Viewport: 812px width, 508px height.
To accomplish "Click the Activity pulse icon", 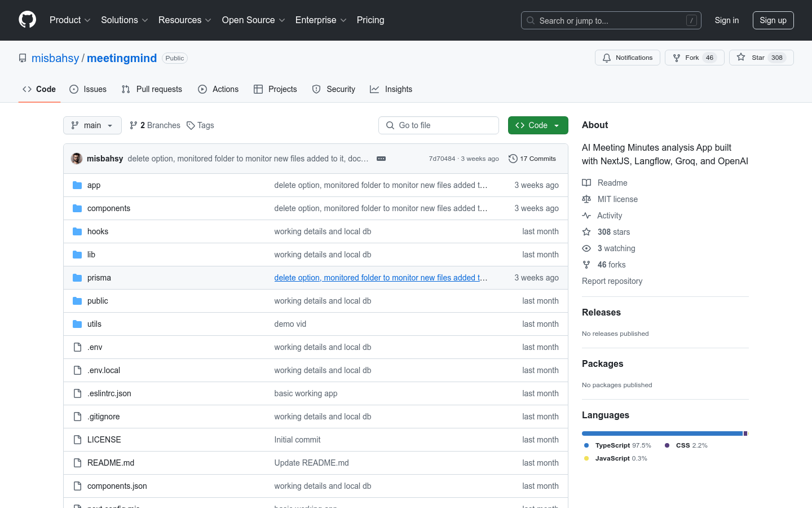I will tap(586, 216).
